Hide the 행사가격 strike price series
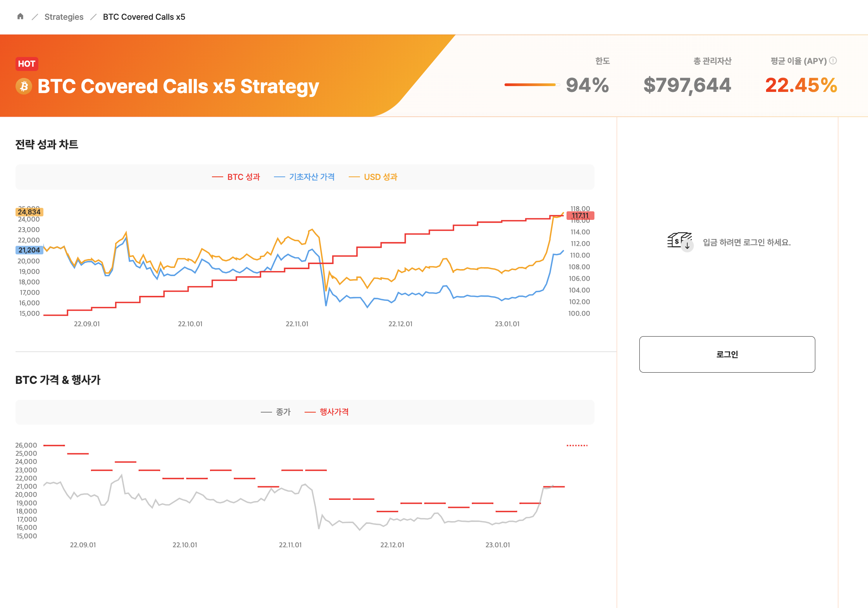Viewport: 868px width, 608px height. (x=327, y=412)
